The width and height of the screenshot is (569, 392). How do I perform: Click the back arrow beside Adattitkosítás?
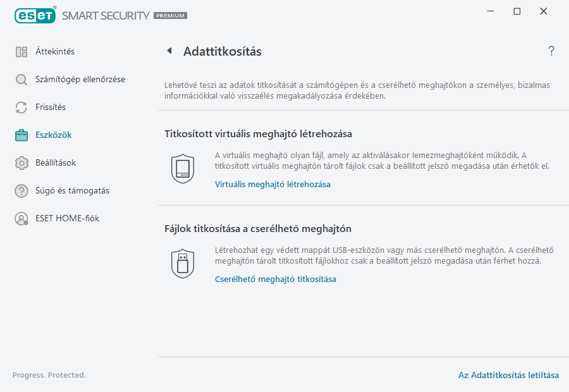[x=169, y=51]
